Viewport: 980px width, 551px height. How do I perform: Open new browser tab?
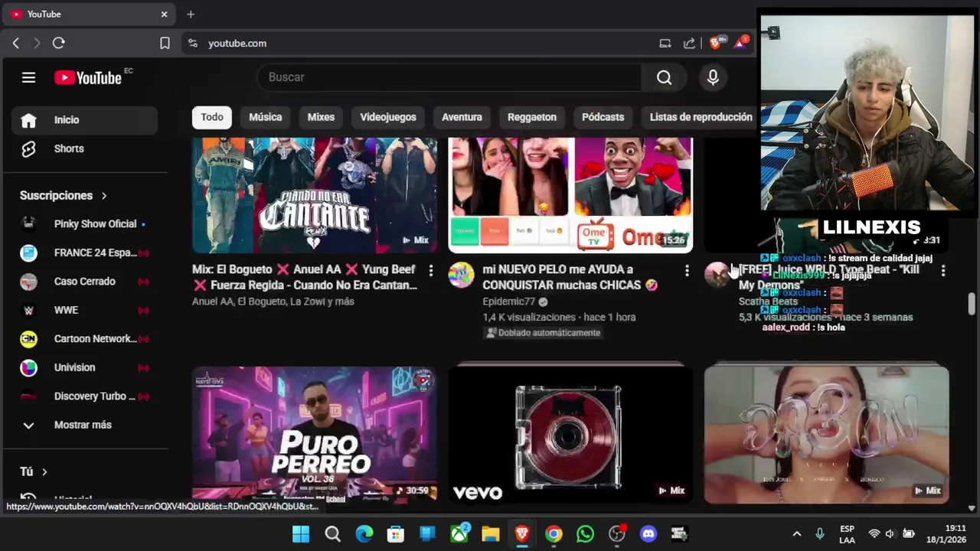tap(191, 14)
